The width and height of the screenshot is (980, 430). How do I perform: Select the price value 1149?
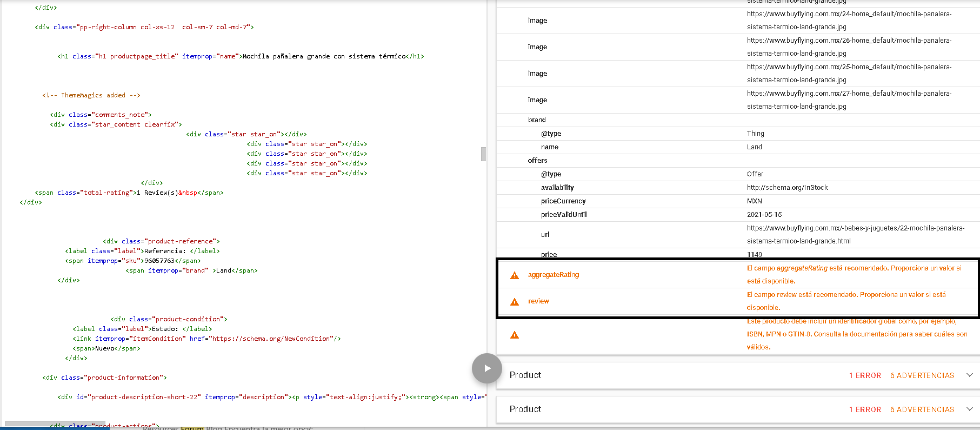click(755, 255)
